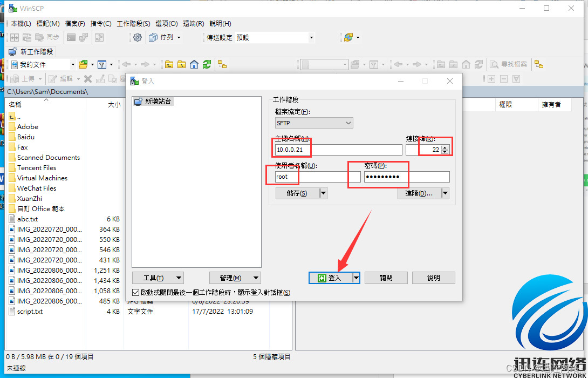Toggle the show login dialog checkbox

tap(136, 293)
